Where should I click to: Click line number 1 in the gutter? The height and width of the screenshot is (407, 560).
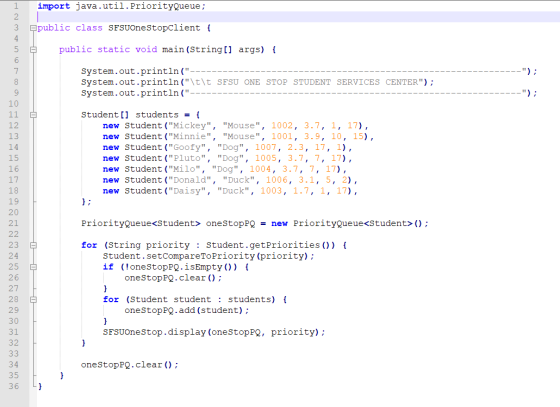tap(16, 6)
